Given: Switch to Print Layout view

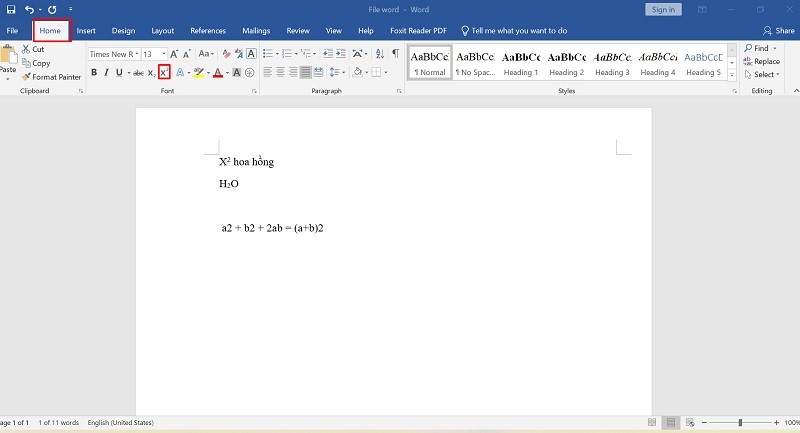Looking at the screenshot, I should [671, 422].
